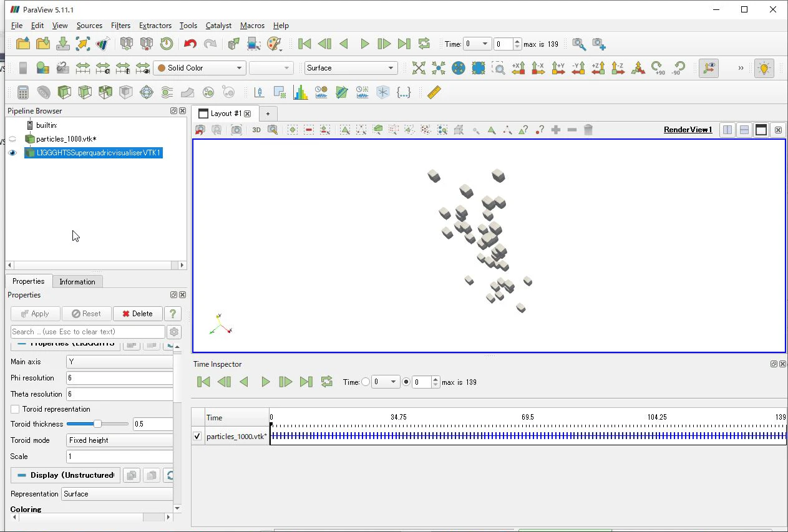Open the Main axis dropdown

point(119,362)
